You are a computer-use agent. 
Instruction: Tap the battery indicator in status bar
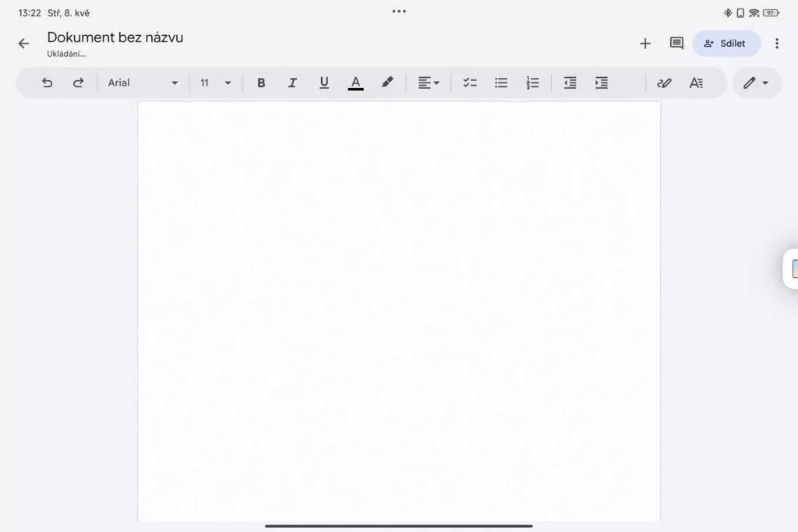point(771,13)
